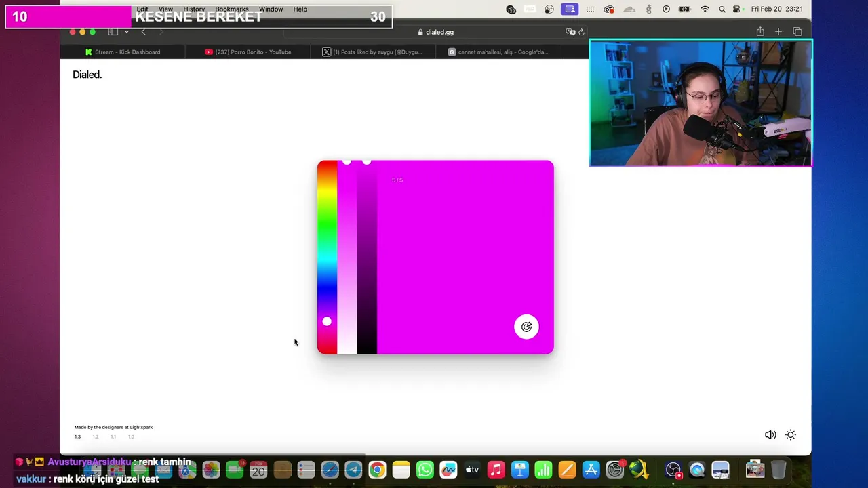Click the hue slider handle
The image size is (868, 488).
click(x=327, y=321)
